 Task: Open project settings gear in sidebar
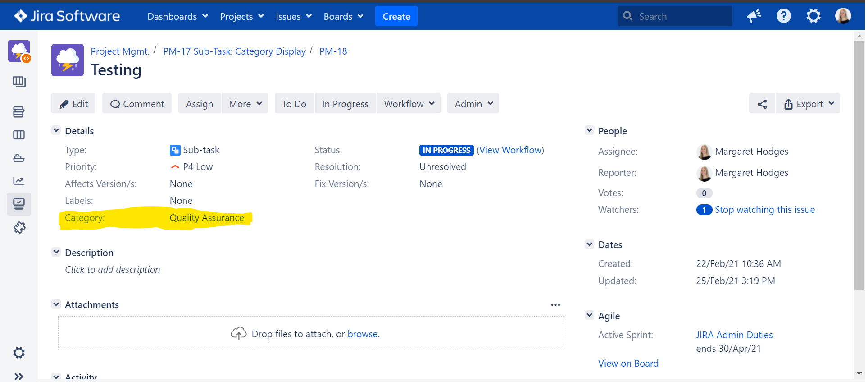pyautogui.click(x=19, y=353)
